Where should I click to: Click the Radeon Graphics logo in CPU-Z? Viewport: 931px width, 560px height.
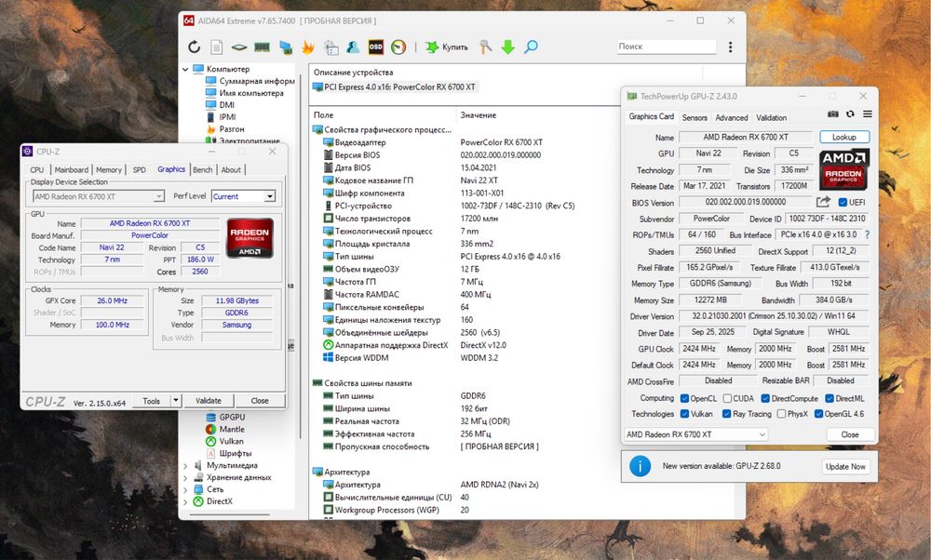[x=250, y=238]
